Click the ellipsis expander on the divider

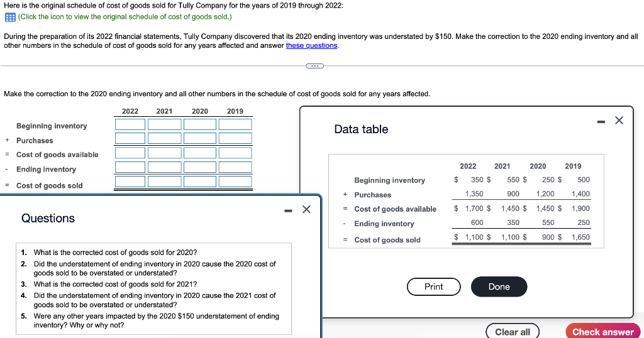(314, 65)
